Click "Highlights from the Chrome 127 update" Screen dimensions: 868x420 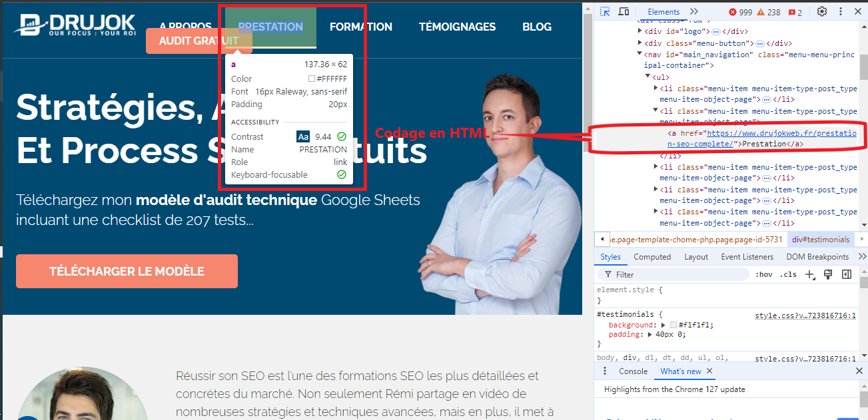674,389
